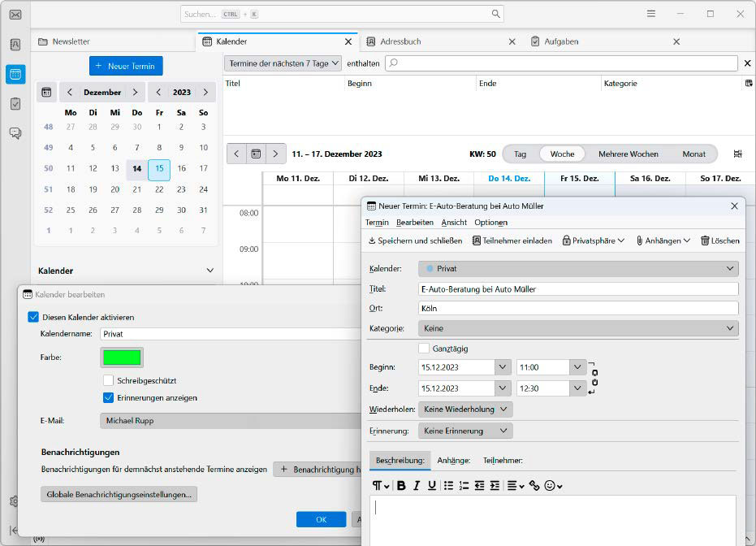Go to previous month in mini calendar
The image size is (756, 546).
pos(70,92)
